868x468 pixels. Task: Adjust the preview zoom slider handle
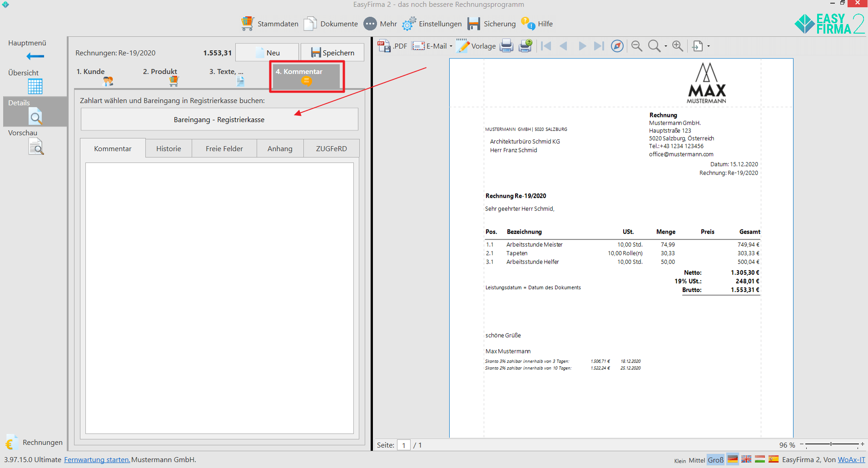831,444
